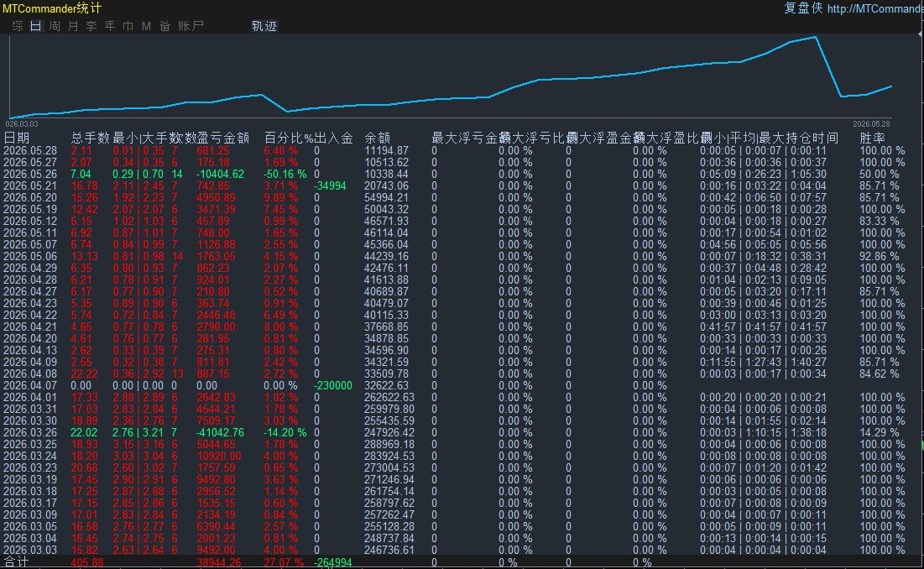The width and height of the screenshot is (924, 569).
Task: Click the 余额 column header
Action: 377,138
